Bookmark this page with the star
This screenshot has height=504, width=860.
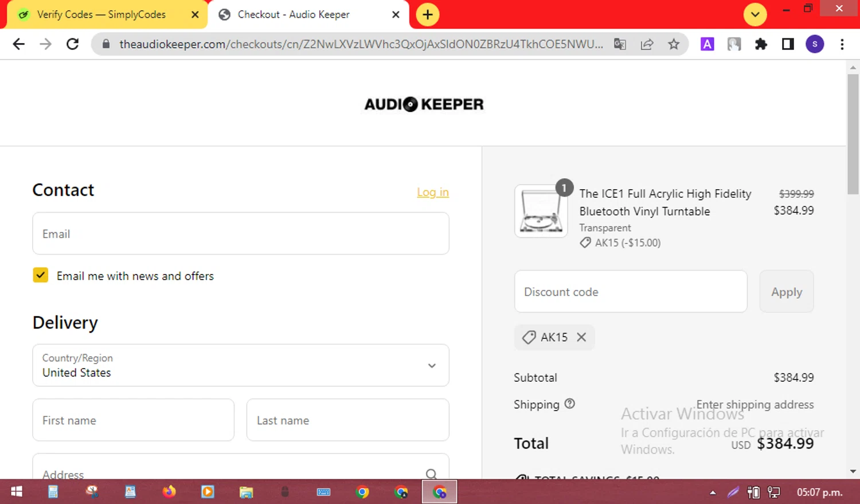(674, 44)
